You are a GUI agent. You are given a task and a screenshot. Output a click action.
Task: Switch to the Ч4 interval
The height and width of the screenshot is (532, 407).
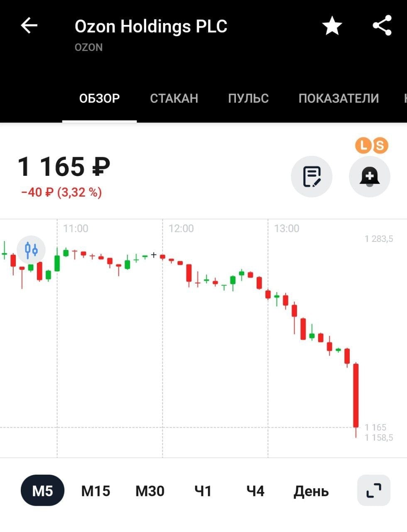255,491
